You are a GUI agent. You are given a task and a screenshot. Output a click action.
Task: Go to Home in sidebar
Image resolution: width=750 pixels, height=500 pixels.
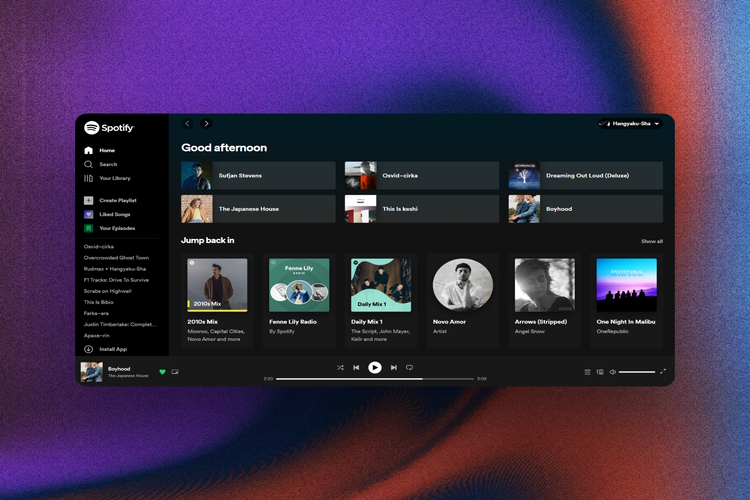(x=99, y=150)
